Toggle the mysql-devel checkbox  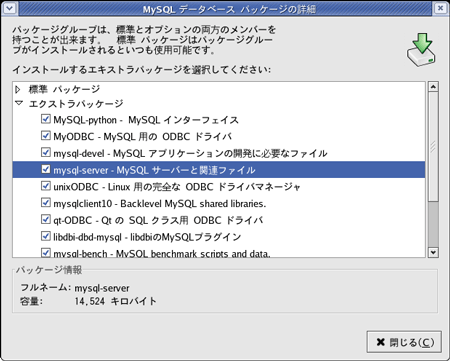[46, 152]
